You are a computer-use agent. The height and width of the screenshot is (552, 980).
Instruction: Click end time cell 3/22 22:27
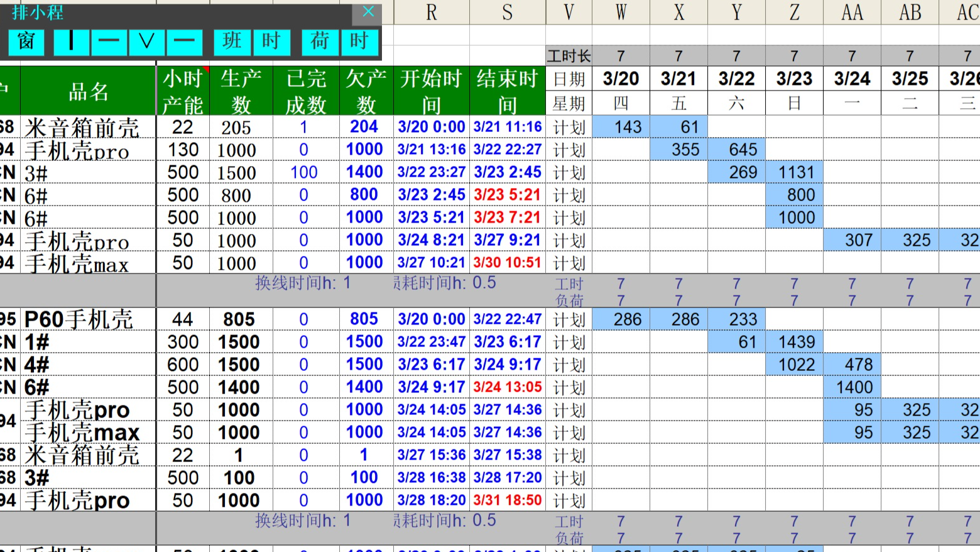pyautogui.click(x=508, y=150)
